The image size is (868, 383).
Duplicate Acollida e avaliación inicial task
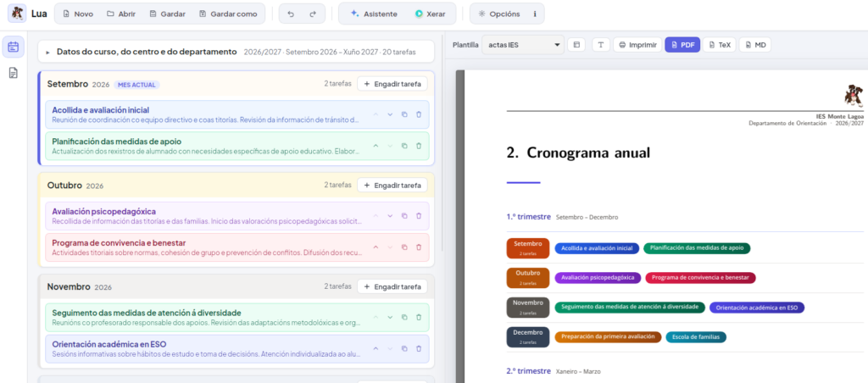404,114
